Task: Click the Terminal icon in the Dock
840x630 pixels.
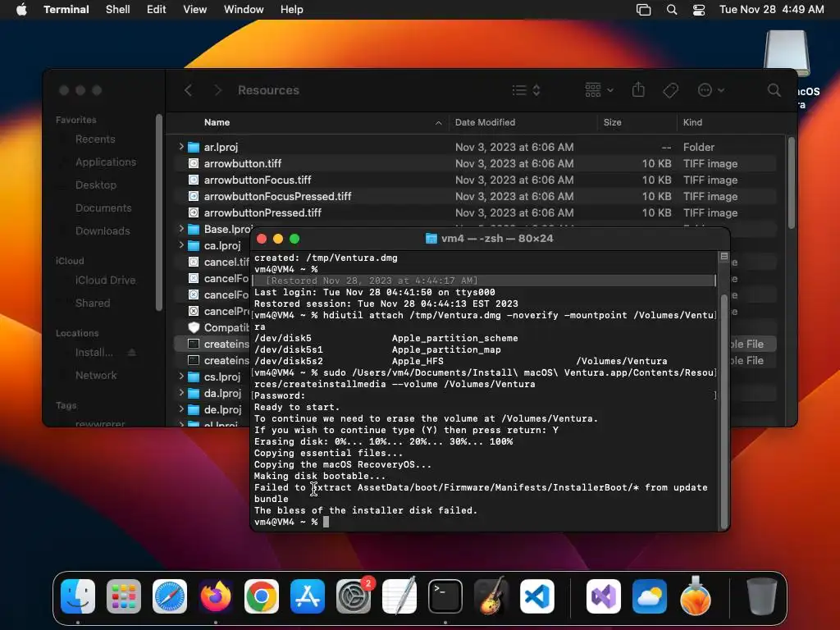Action: coord(445,596)
